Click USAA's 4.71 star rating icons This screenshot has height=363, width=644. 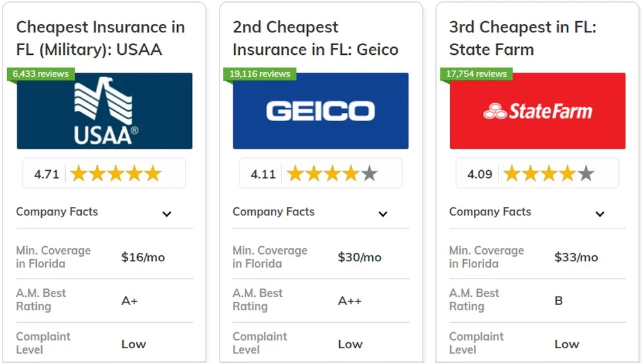click(x=116, y=174)
